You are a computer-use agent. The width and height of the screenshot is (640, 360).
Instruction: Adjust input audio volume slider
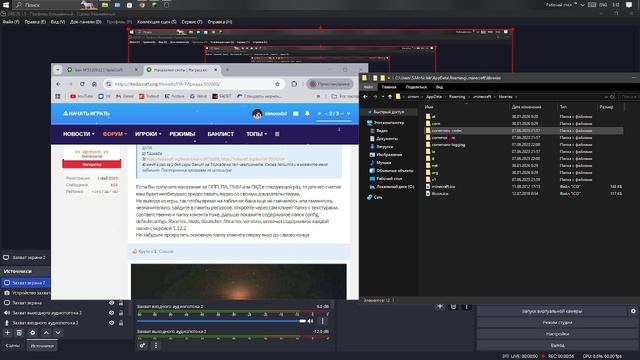(222, 321)
